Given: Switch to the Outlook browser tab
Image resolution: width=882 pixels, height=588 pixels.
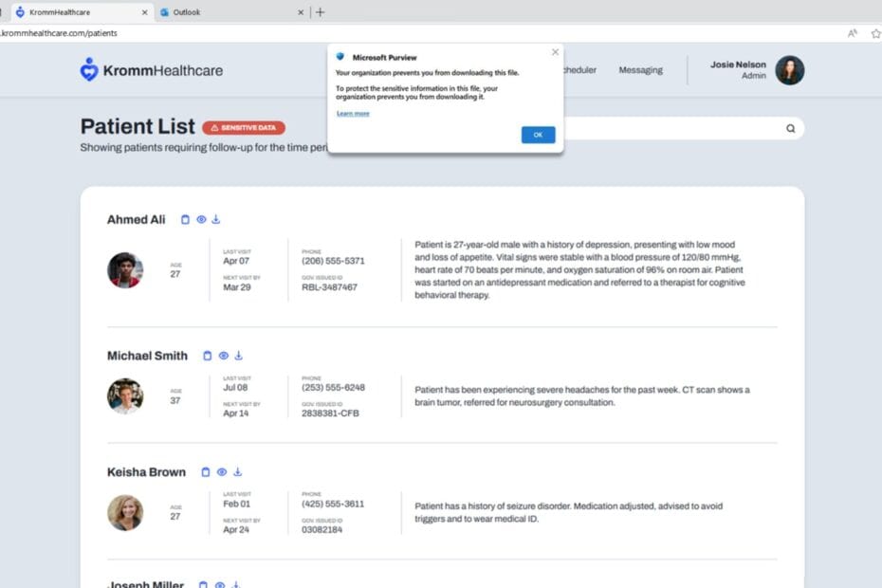Looking at the screenshot, I should (230, 11).
